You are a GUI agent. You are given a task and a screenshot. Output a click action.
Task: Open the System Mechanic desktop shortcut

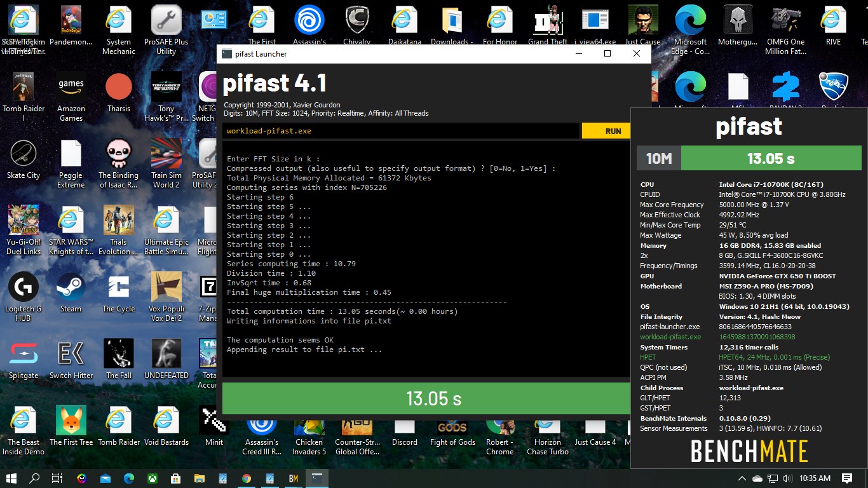pyautogui.click(x=119, y=30)
